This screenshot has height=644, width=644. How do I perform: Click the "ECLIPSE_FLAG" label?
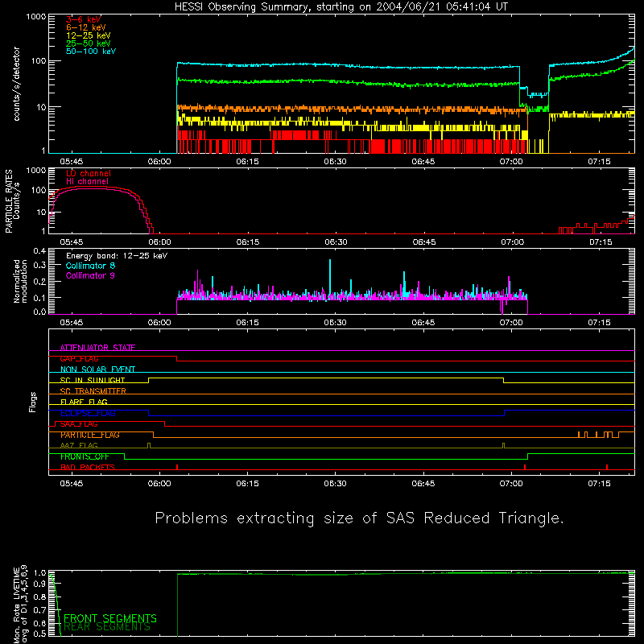tap(88, 413)
